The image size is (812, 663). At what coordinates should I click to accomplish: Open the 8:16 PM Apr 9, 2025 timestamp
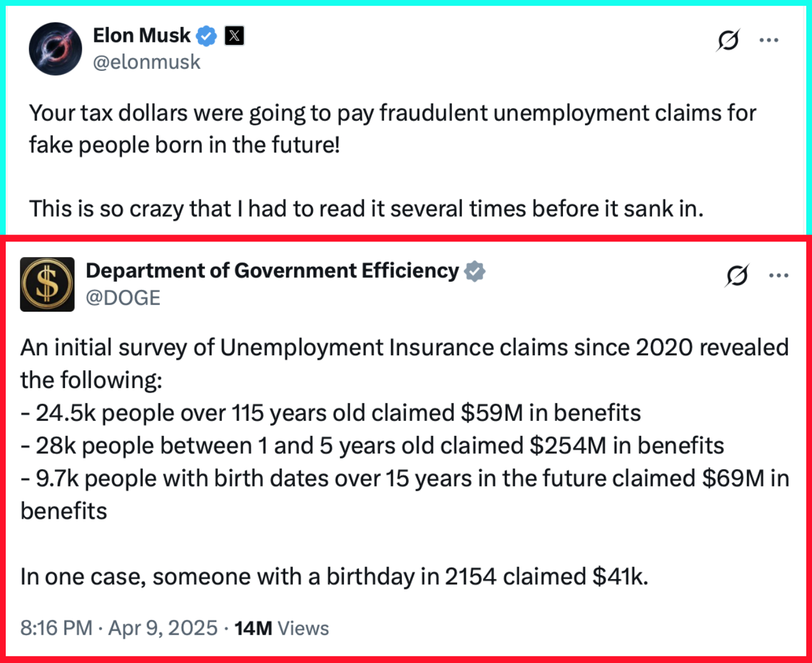(119, 628)
